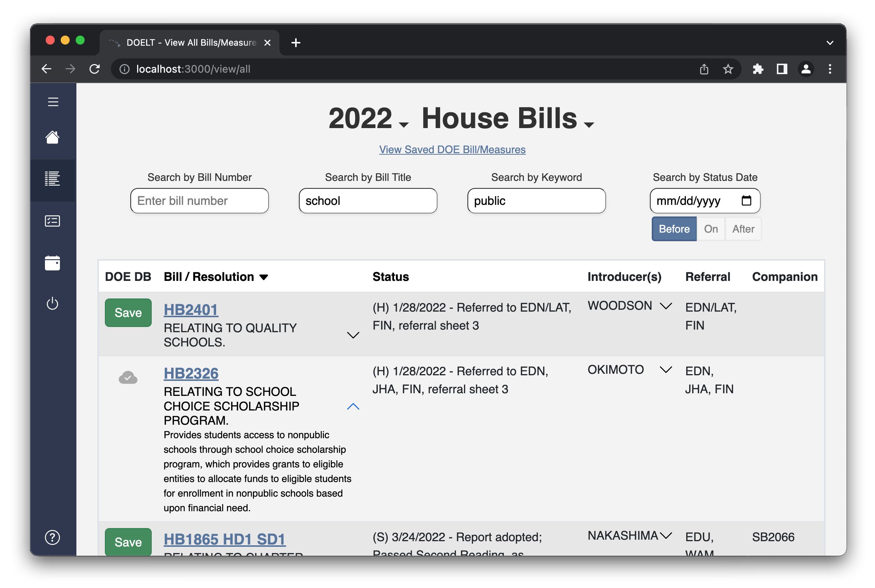Save bill HB1865 HD1 SD1
Viewport: 875px width, 588px height.
[x=128, y=542]
